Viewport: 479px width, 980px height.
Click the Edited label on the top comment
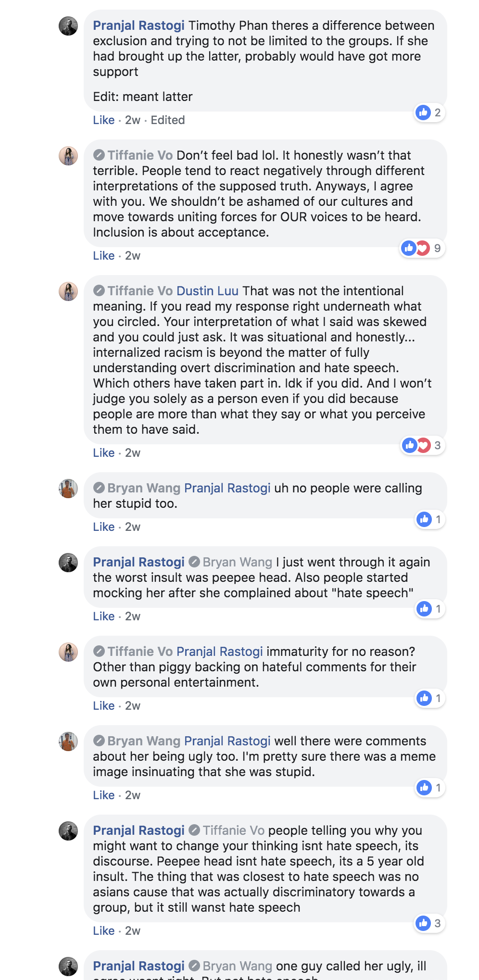168,120
